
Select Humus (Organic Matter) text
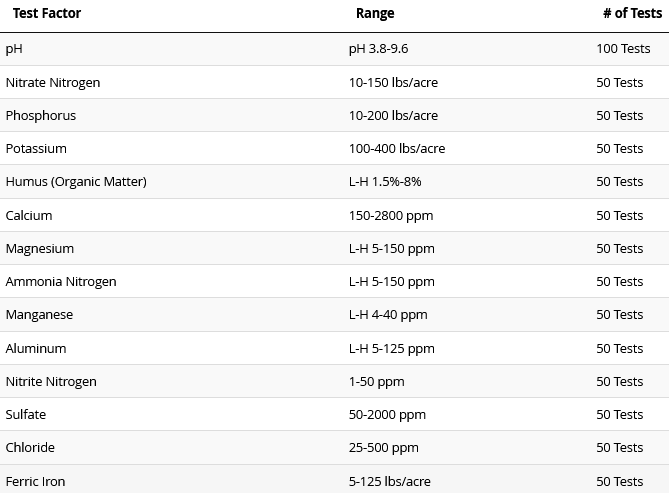pyautogui.click(x=76, y=181)
